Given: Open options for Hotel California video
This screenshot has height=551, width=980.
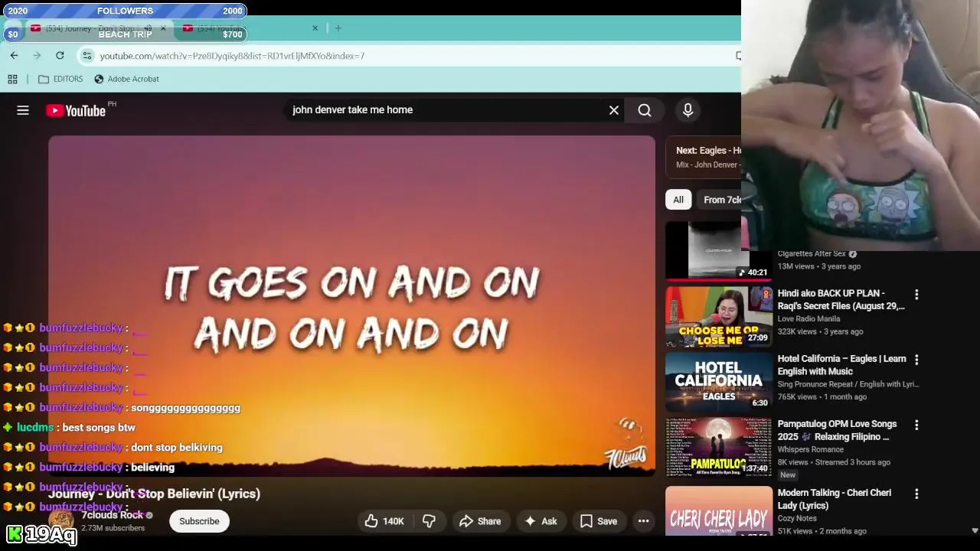Looking at the screenshot, I should pyautogui.click(x=916, y=360).
